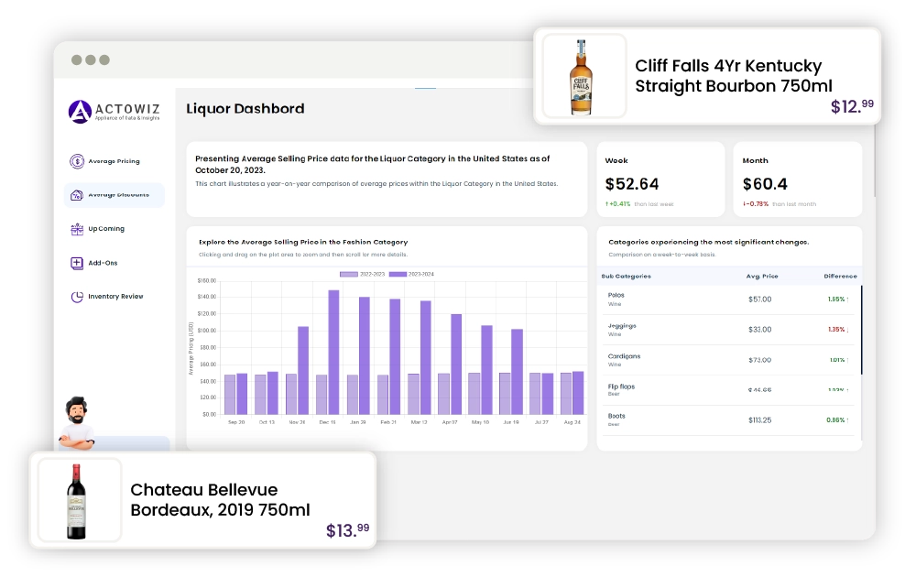The height and width of the screenshot is (588, 916).
Task: Sort by Avg Price column header
Action: tap(762, 277)
